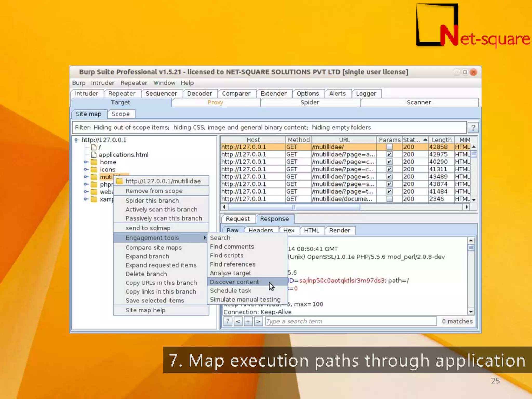The image size is (532, 399).
Task: Click the search term input field
Action: (x=351, y=321)
